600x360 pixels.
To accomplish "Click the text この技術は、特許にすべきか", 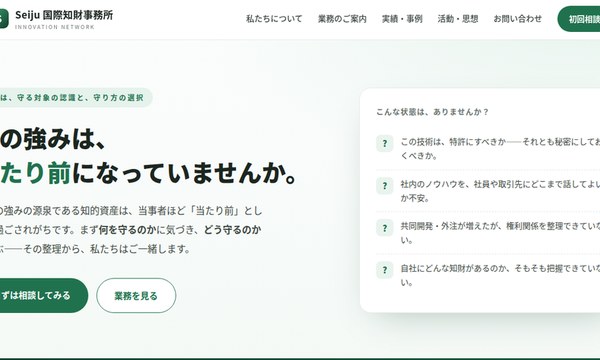I will 453,142.
